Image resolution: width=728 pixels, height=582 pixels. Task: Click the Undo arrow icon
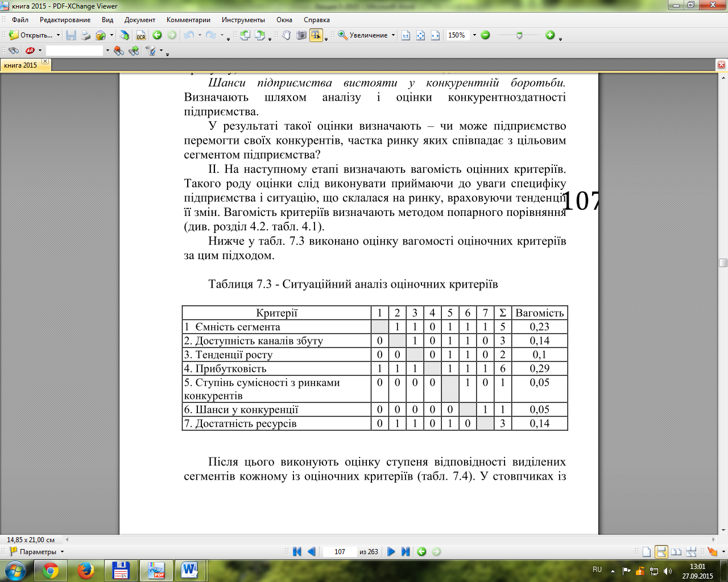[188, 35]
